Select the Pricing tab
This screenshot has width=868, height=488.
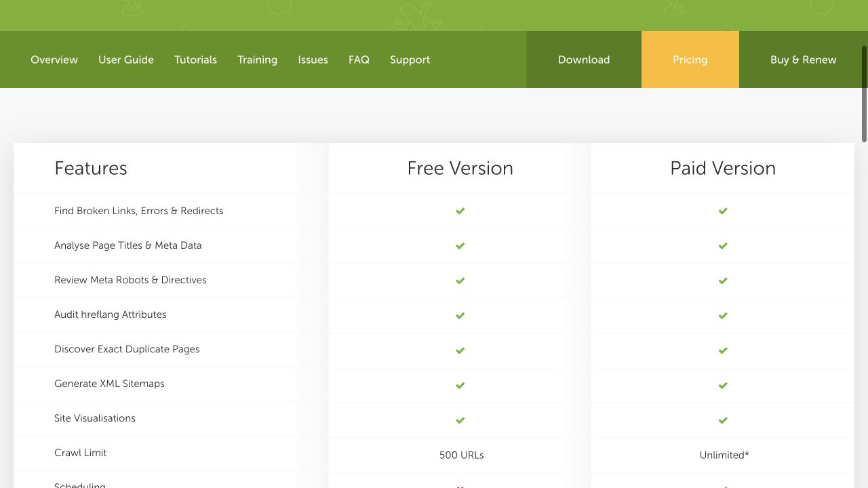[x=690, y=60]
